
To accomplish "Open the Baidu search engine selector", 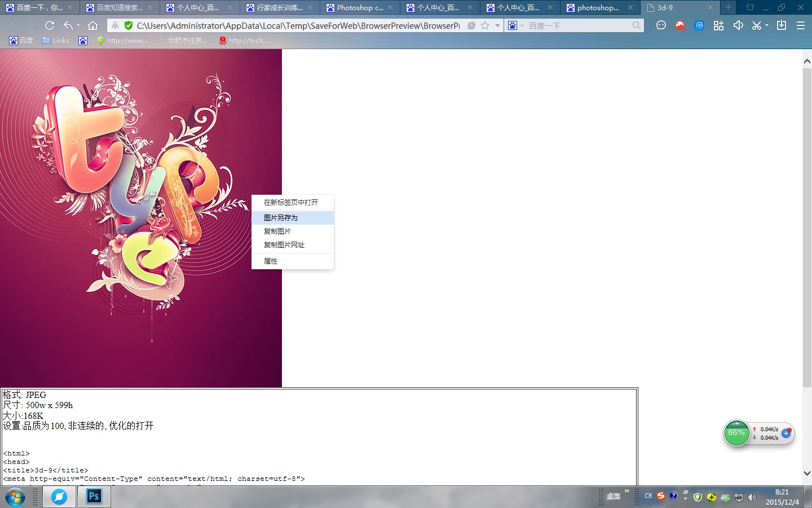I will (x=515, y=25).
